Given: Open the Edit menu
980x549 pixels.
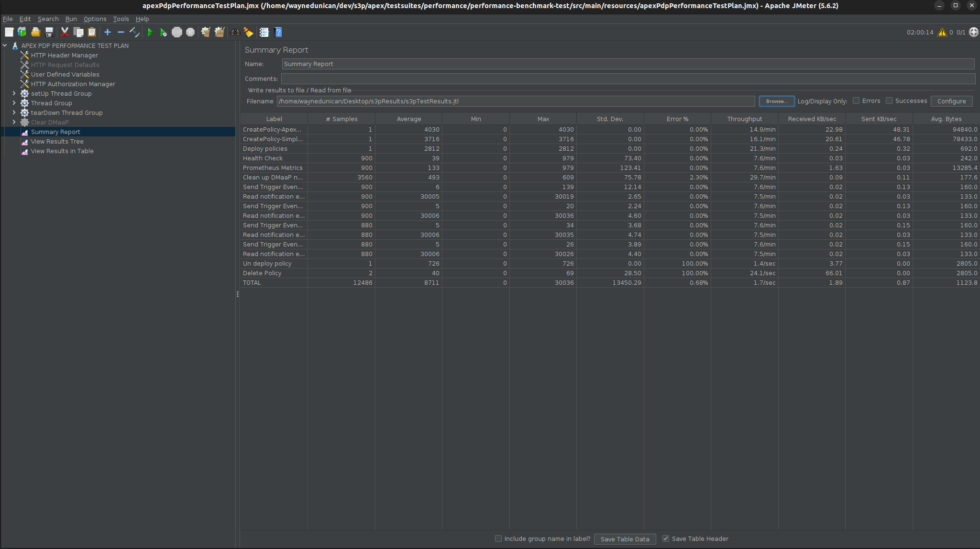Looking at the screenshot, I should coord(25,19).
